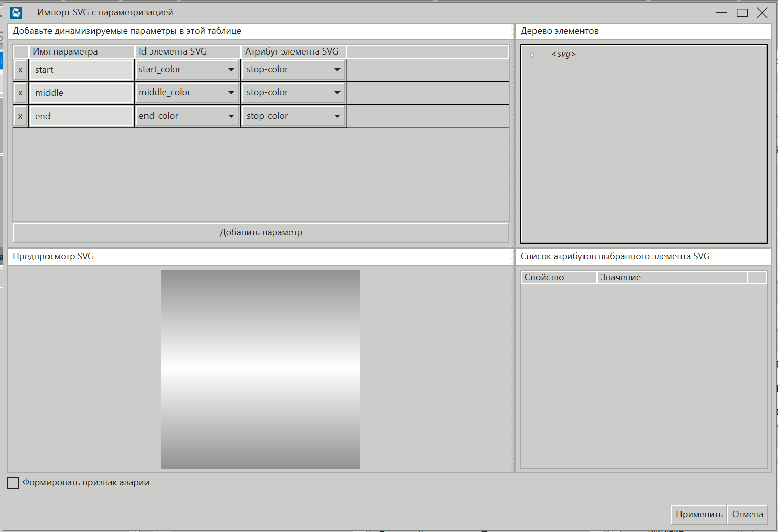Maximize the SVG import dialog window
Viewport: 778px width, 532px height.
pyautogui.click(x=742, y=13)
